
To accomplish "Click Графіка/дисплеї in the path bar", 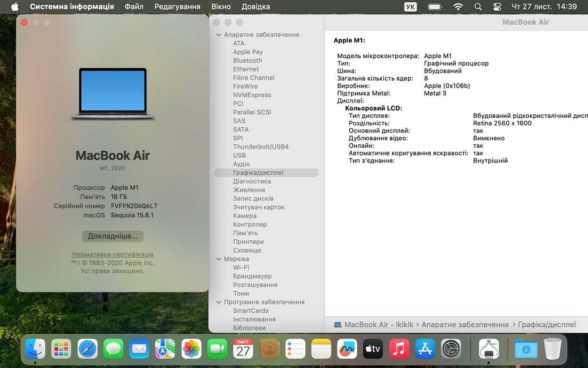I will (547, 325).
